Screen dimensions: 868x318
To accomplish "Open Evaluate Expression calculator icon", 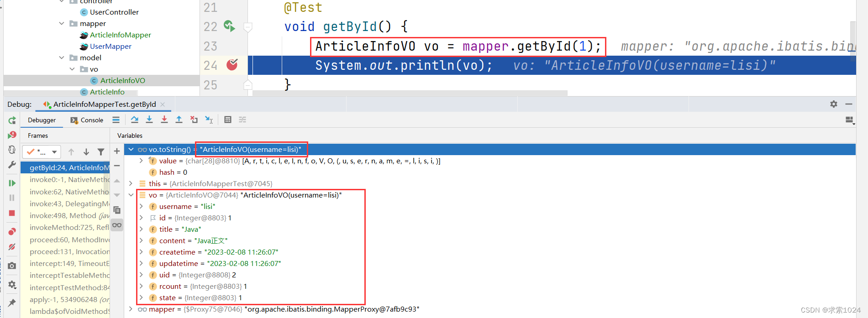I will click(228, 120).
